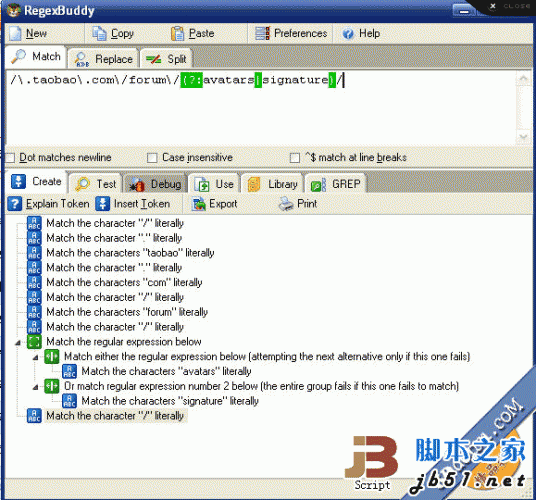The width and height of the screenshot is (536, 500).
Task: Minimize the RegexBuddy window
Action: [x=464, y=11]
